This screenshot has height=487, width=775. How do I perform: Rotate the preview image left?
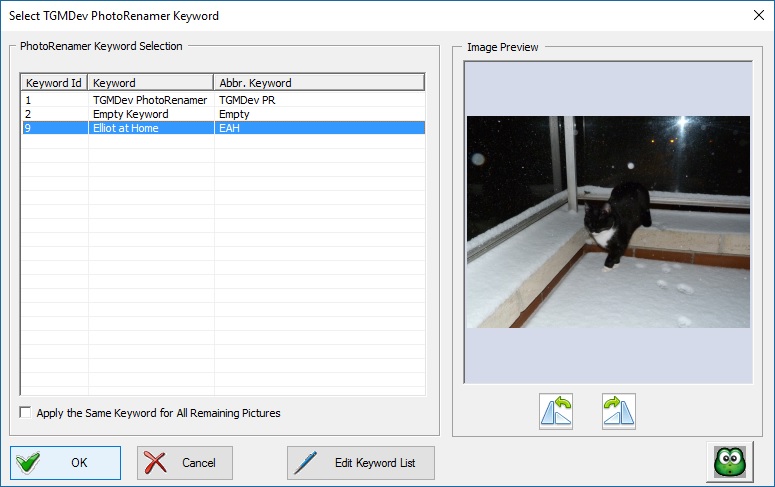pyautogui.click(x=556, y=411)
